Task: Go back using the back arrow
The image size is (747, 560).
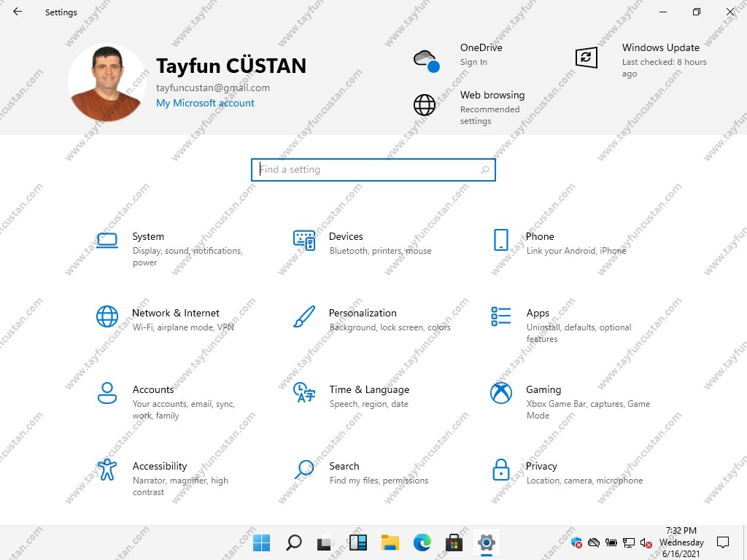Action: click(x=18, y=12)
